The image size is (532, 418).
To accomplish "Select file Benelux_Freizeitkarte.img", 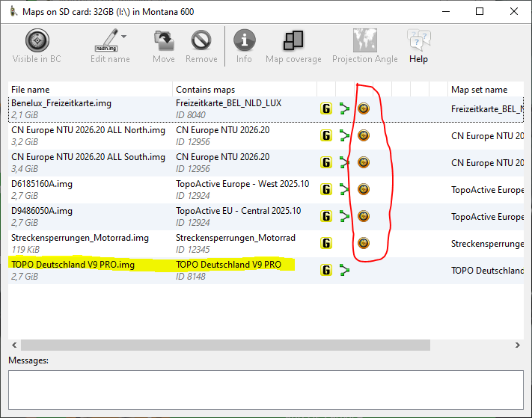I will 61,103.
